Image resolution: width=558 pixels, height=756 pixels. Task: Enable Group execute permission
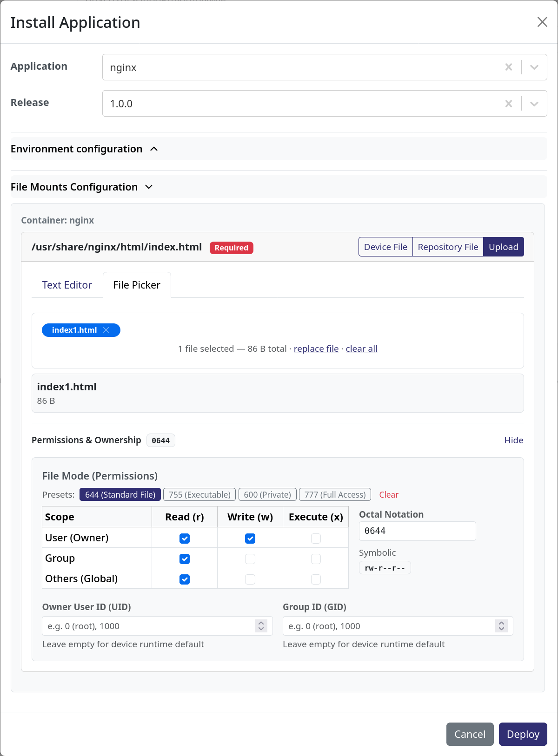[316, 559]
